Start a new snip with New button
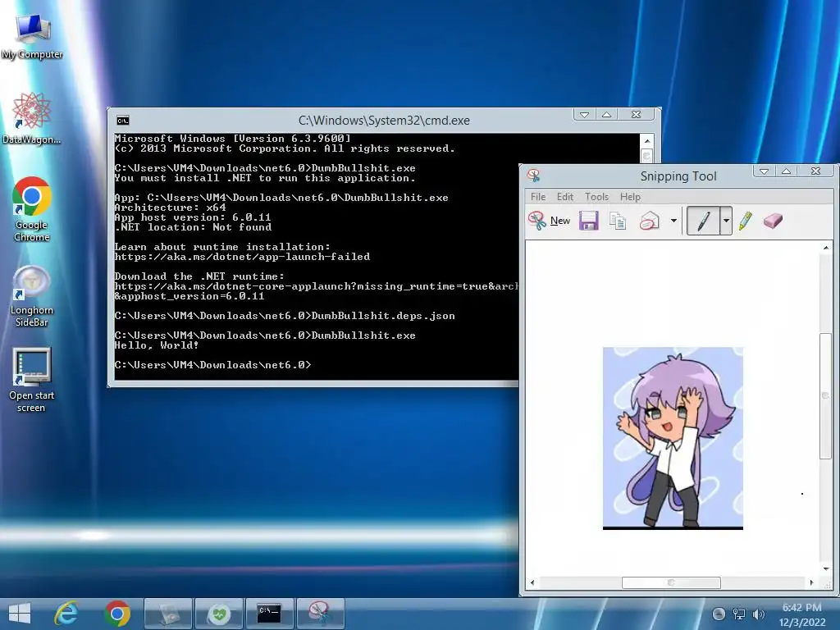This screenshot has width=840, height=630. click(549, 220)
